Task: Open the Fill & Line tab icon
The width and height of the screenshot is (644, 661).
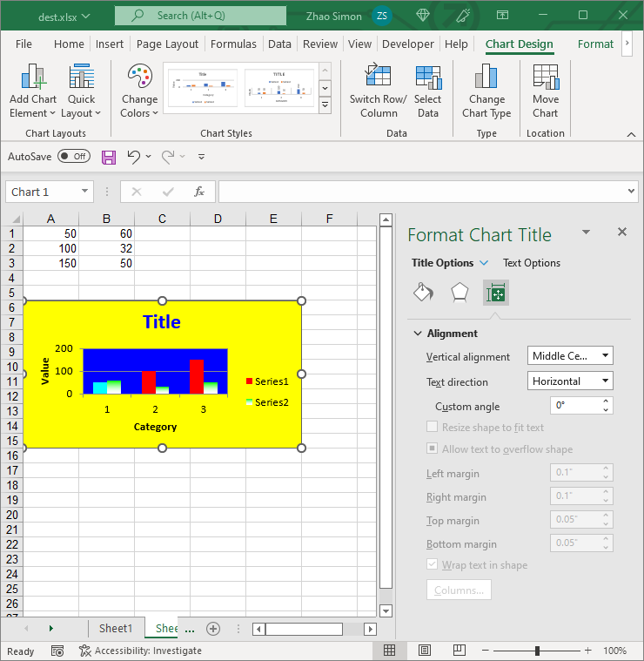Action: (423, 293)
